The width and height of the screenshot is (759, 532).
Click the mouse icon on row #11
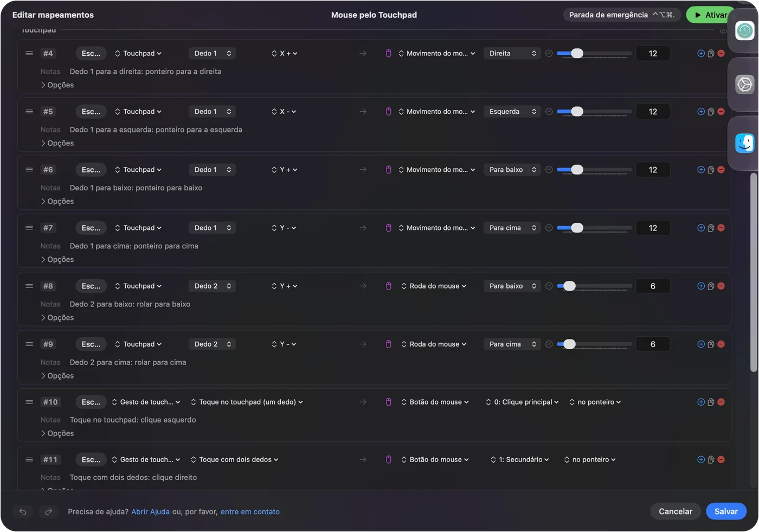[x=389, y=459]
